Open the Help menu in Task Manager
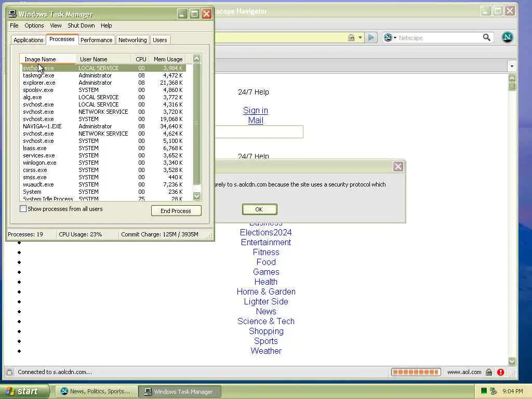 click(106, 25)
